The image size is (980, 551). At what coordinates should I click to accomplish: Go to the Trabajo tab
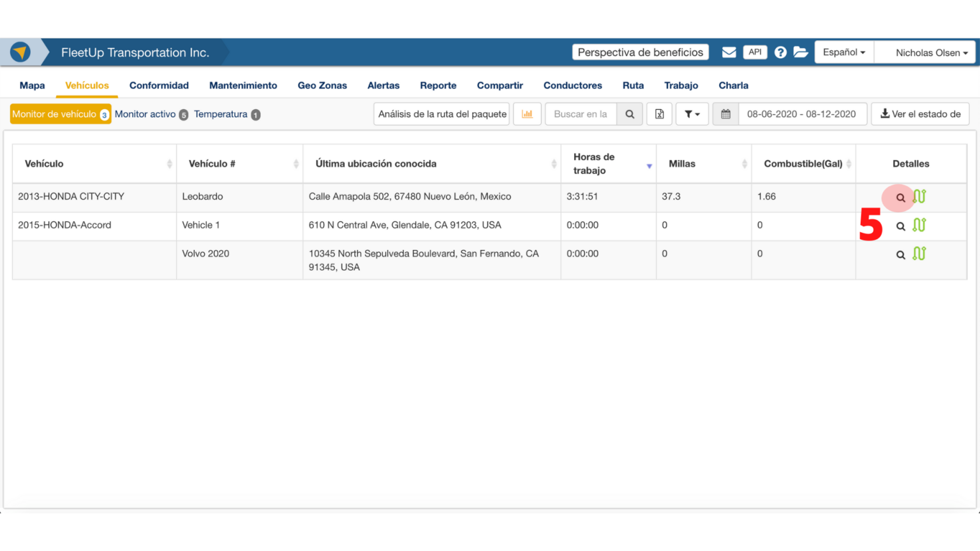pos(681,85)
